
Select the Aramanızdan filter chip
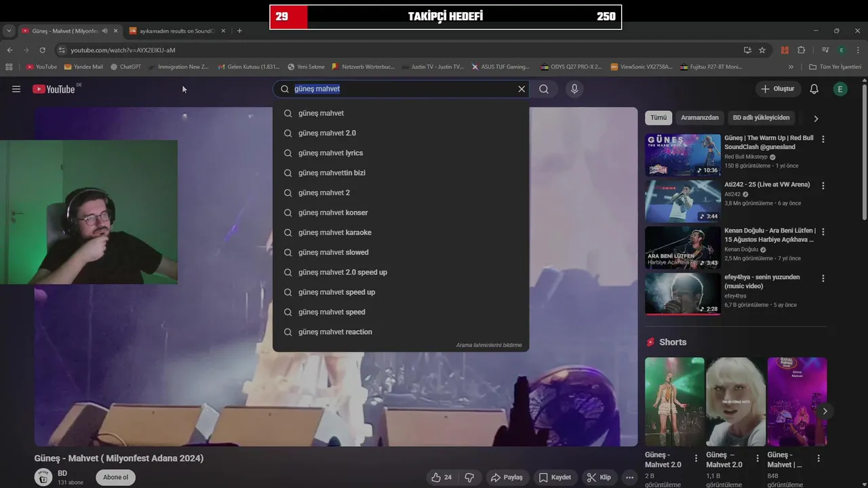pyautogui.click(x=699, y=117)
